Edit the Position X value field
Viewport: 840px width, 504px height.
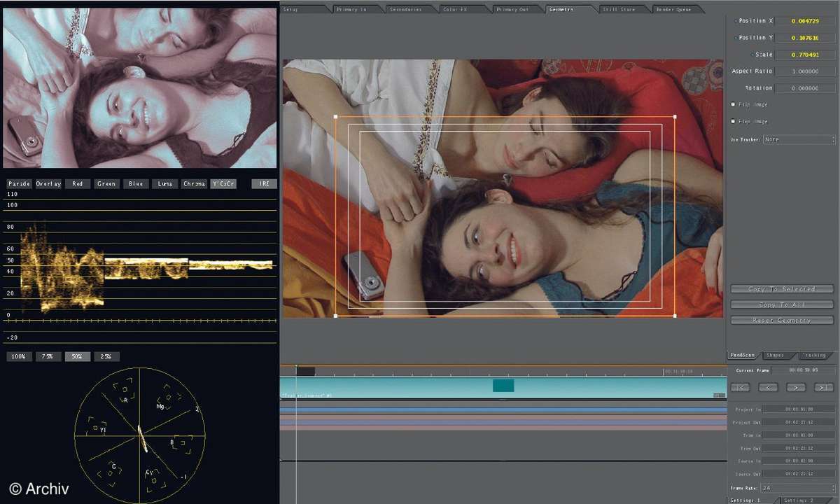[805, 21]
